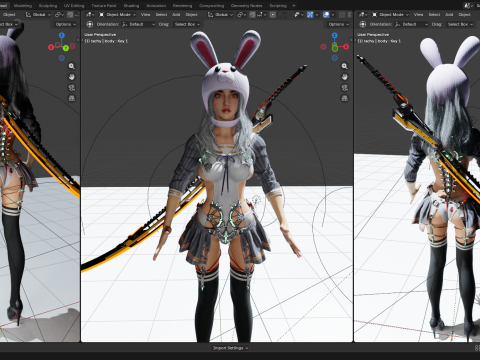Open overlay settings dropdown arrow in middle viewport
480x360 pixels.
coord(333,15)
